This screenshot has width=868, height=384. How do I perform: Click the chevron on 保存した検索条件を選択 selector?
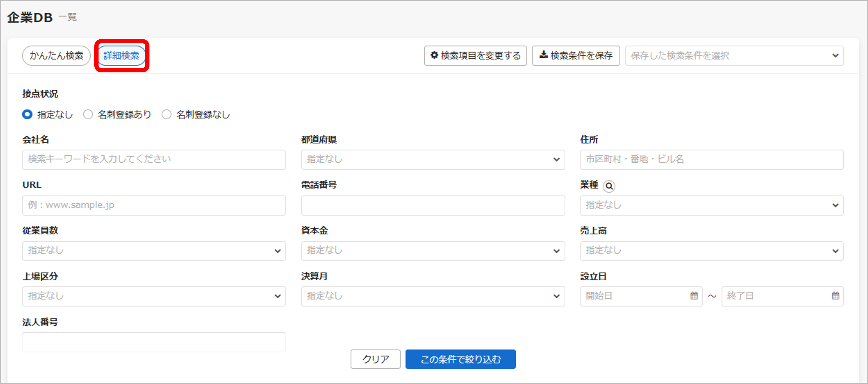(x=836, y=55)
